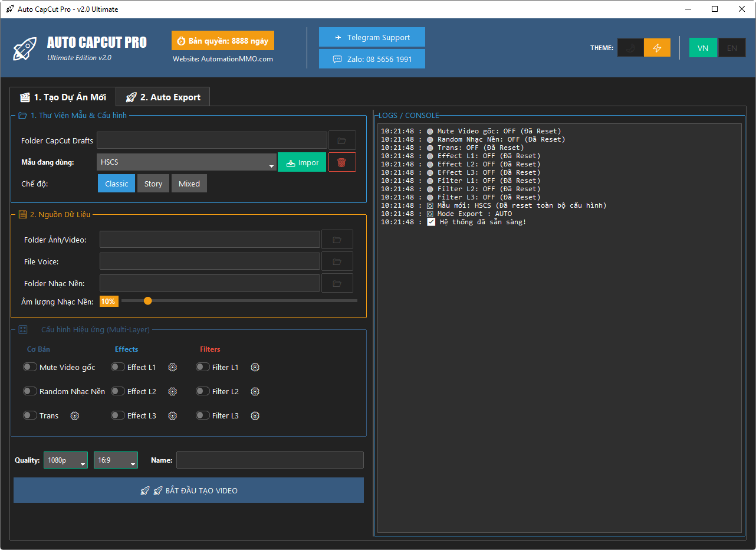Toggle the Effect L3 switch
Viewport: 756px width, 550px height.
pyautogui.click(x=118, y=415)
